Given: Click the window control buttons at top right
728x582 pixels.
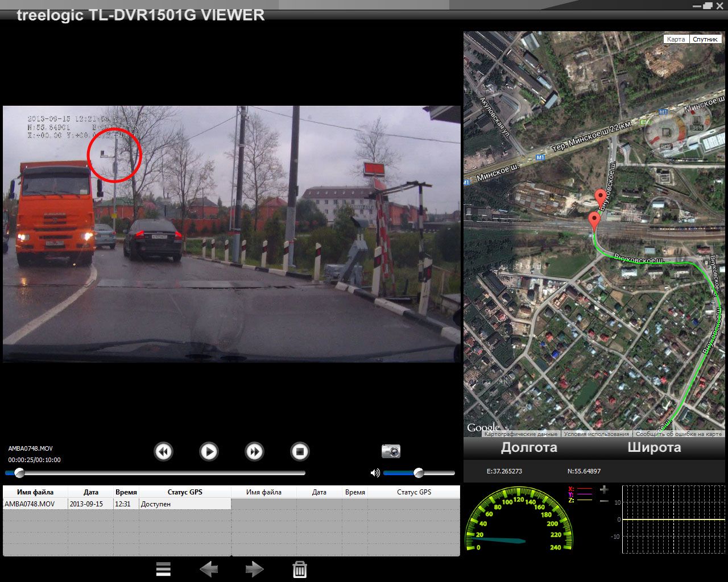Looking at the screenshot, I should tap(708, 5).
